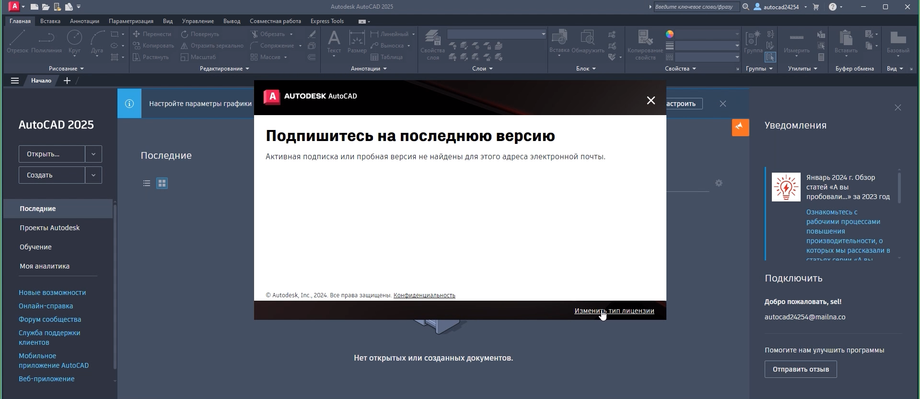The width and height of the screenshot is (920, 399).
Task: Click the keyword search input field
Action: pyautogui.click(x=695, y=6)
